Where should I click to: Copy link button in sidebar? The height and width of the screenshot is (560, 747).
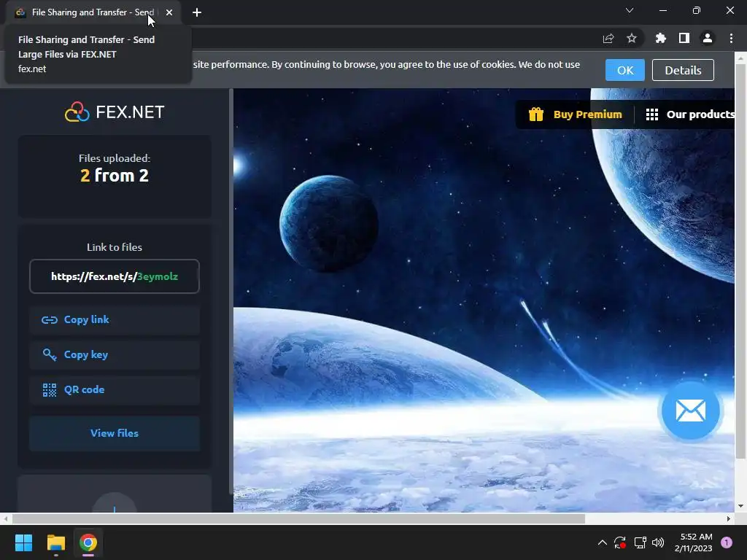click(115, 319)
